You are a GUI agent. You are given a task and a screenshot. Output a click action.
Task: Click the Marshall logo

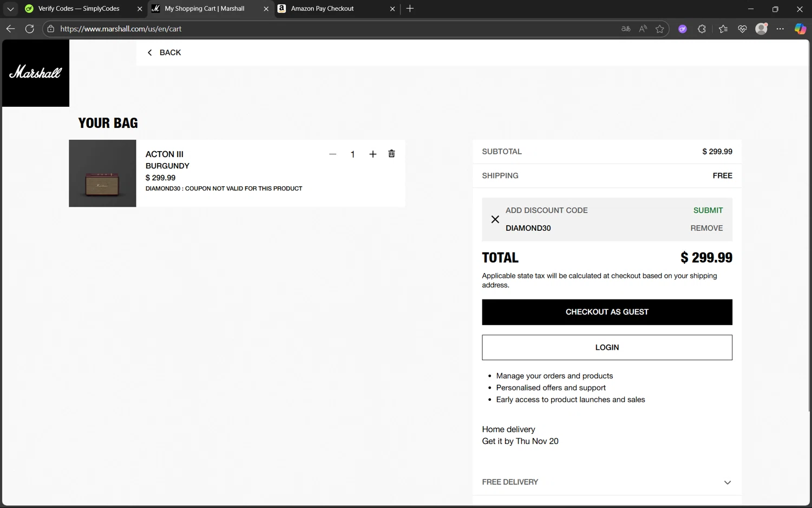[36, 73]
